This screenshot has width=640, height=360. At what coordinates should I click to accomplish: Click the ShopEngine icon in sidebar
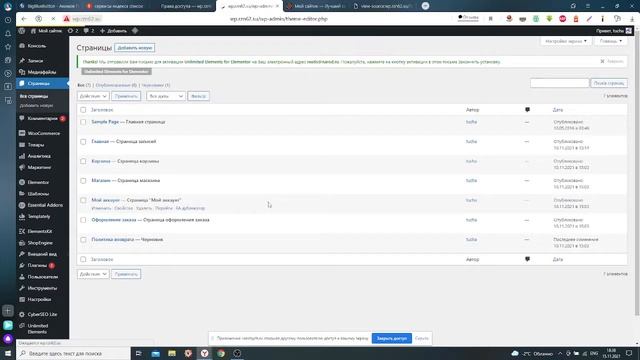[22, 242]
